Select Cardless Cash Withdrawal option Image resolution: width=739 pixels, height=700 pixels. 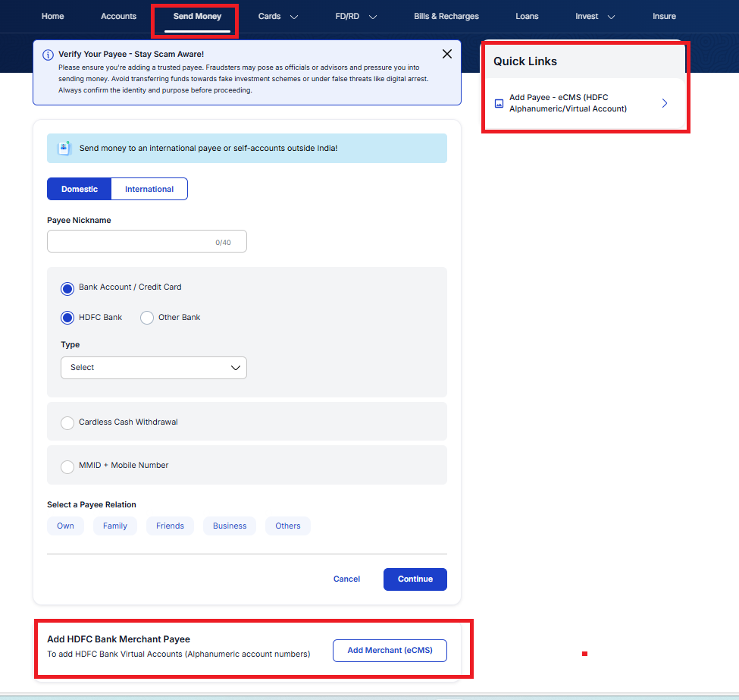point(67,423)
